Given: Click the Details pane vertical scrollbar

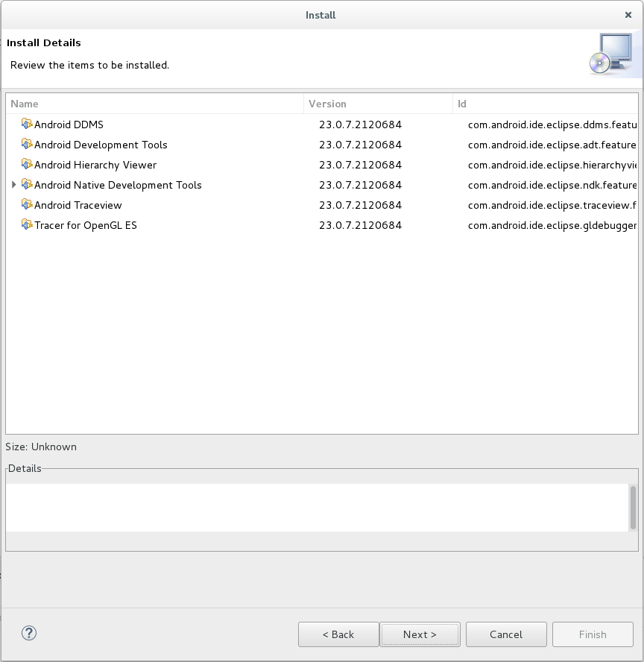Looking at the screenshot, I should 633,508.
